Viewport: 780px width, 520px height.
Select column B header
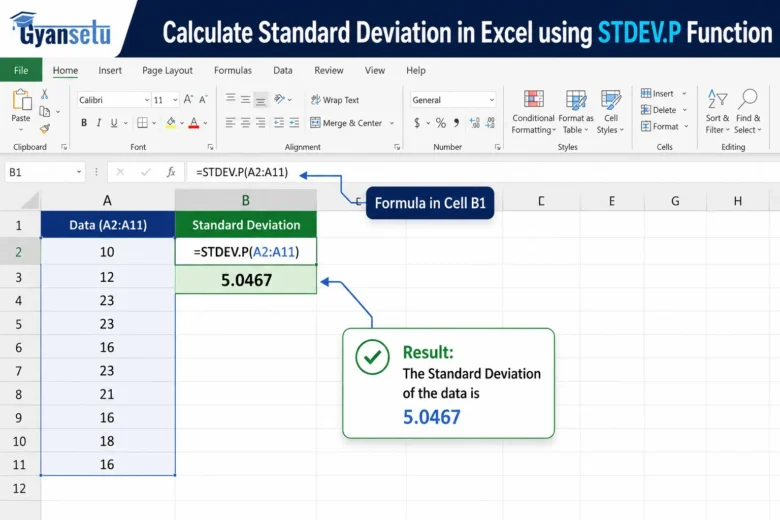click(x=246, y=201)
